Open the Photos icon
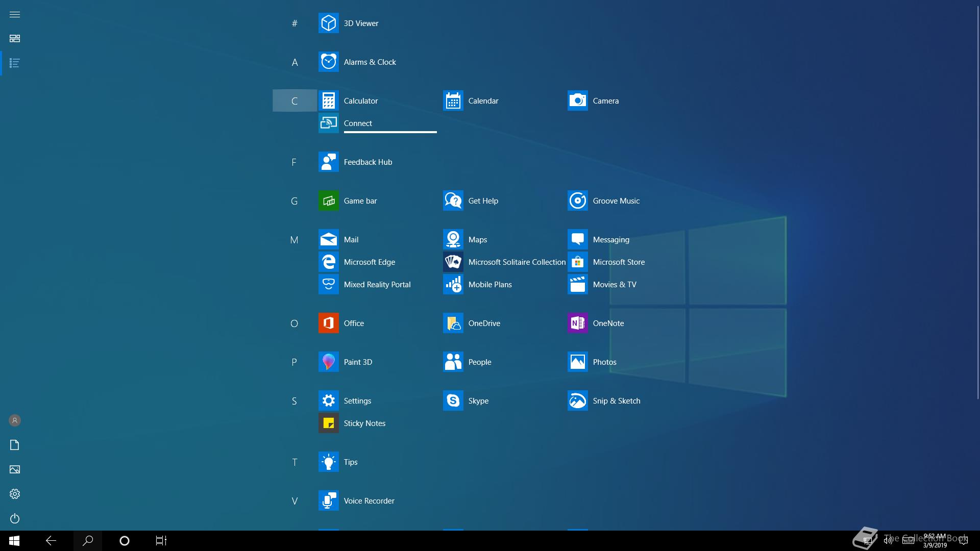Viewport: 980px width, 551px height. (x=577, y=362)
